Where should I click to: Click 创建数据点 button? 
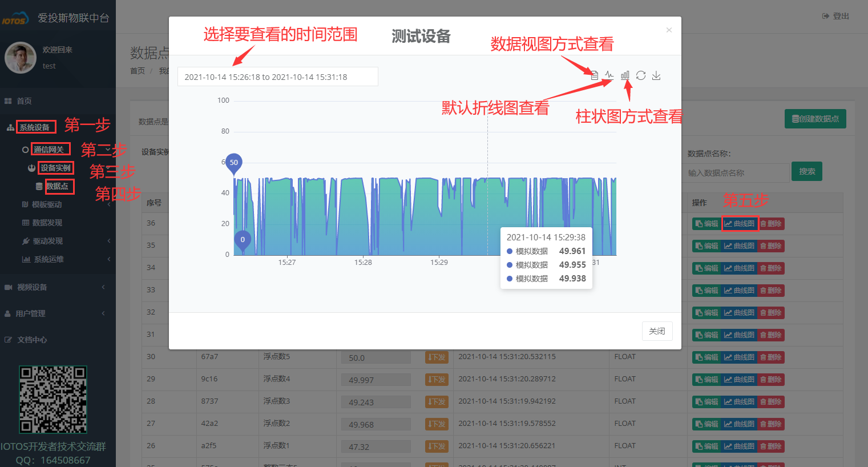point(815,118)
